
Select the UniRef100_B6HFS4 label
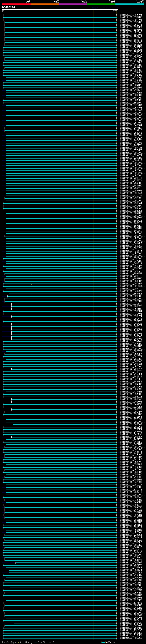click(x=131, y=263)
